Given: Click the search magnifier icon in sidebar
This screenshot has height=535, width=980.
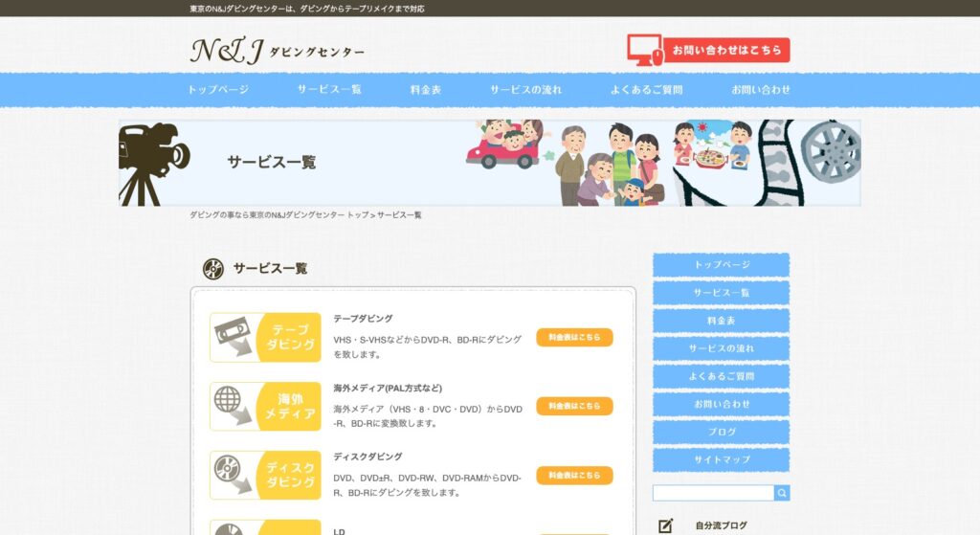Looking at the screenshot, I should (x=782, y=493).
